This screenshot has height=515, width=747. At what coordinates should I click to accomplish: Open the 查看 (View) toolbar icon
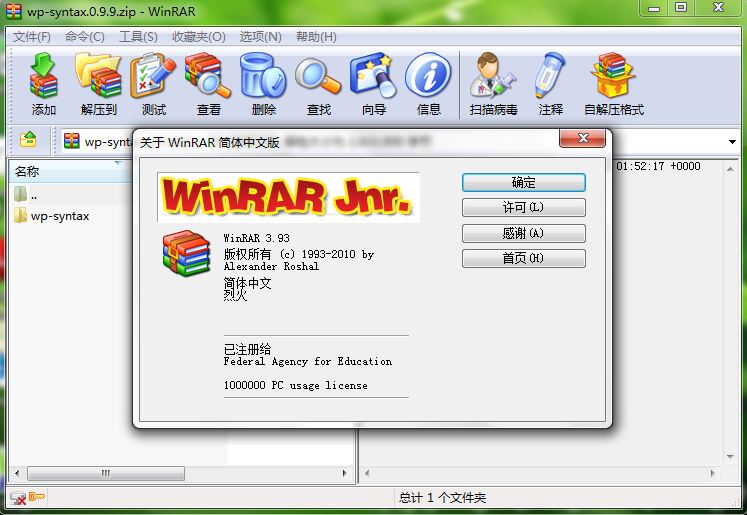(208, 78)
